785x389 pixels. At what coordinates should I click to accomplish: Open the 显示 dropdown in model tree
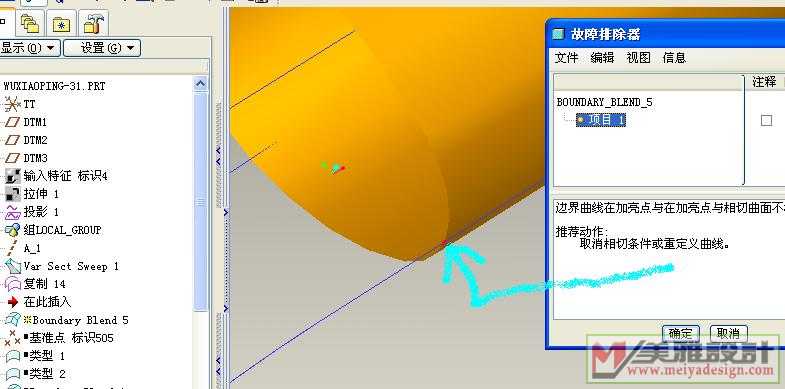tap(30, 48)
